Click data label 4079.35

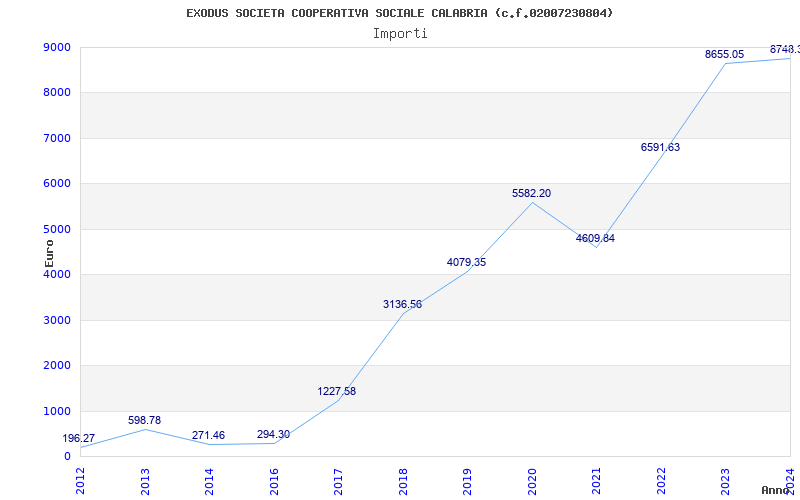[x=466, y=263]
